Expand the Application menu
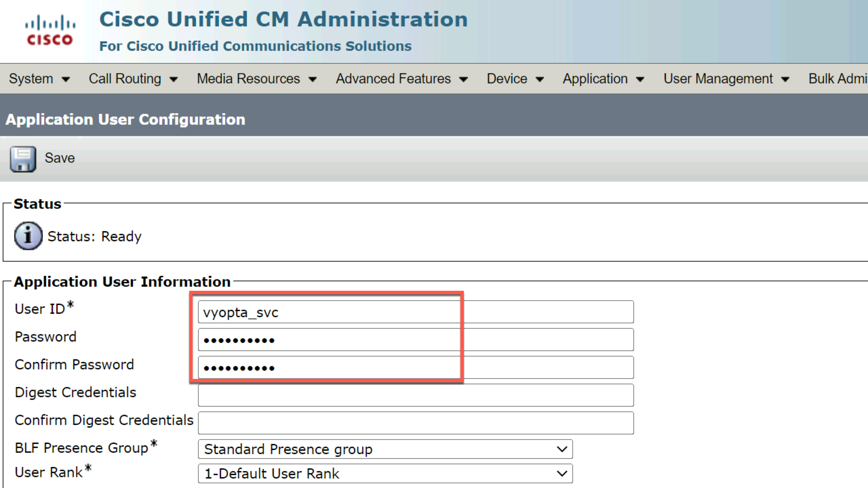Image resolution: width=868 pixels, height=488 pixels. 604,79
